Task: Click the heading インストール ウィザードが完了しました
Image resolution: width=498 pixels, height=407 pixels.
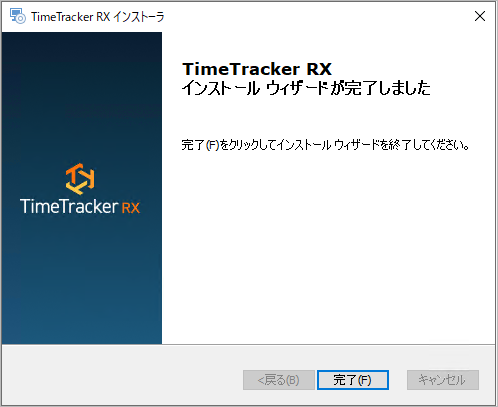Action: click(x=306, y=88)
